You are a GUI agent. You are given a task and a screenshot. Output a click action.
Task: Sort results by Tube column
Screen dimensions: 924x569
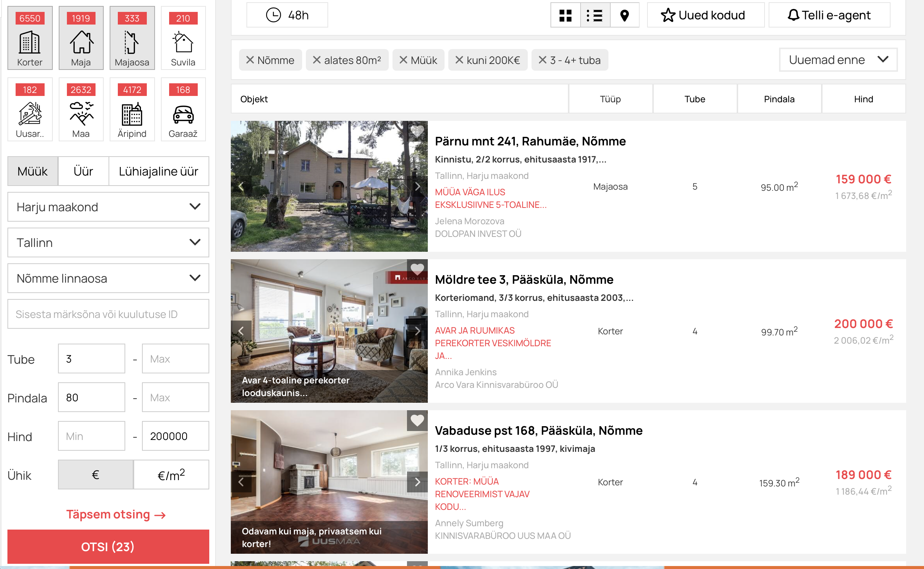[x=695, y=99]
